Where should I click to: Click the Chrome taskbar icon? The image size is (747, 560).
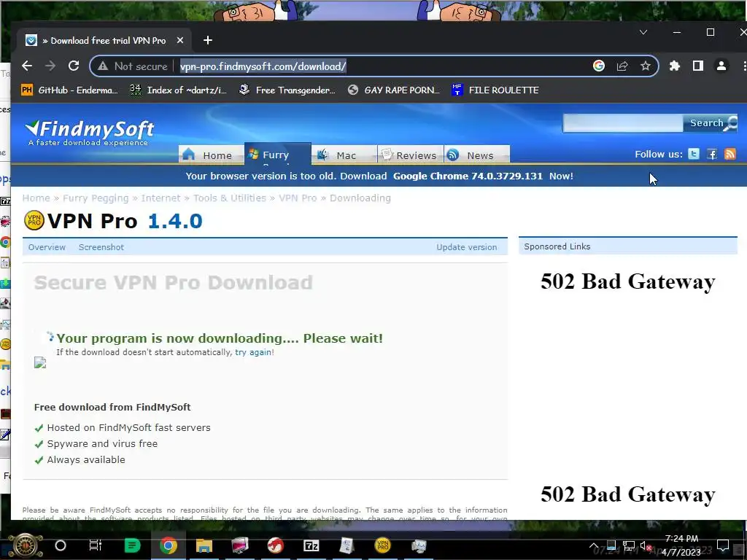169,545
